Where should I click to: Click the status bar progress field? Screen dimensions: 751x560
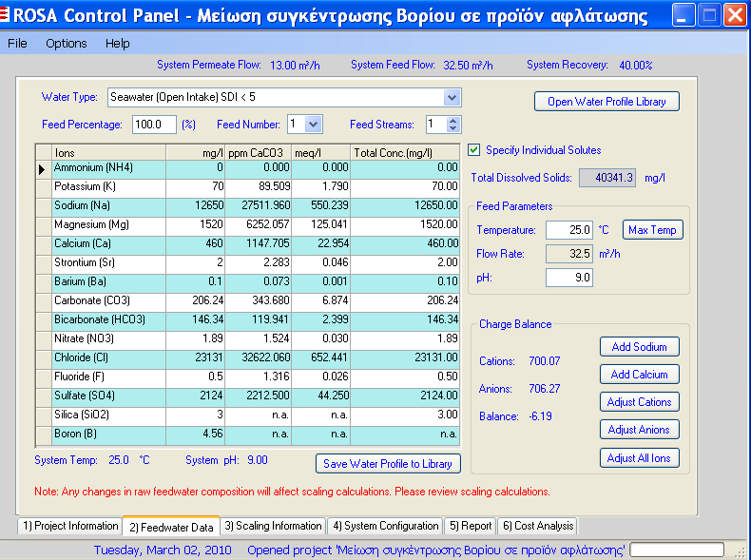click(x=676, y=550)
